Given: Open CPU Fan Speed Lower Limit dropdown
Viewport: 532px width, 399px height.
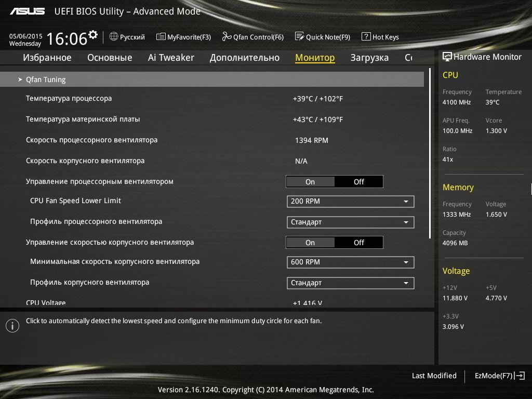Looking at the screenshot, I should click(x=350, y=202).
